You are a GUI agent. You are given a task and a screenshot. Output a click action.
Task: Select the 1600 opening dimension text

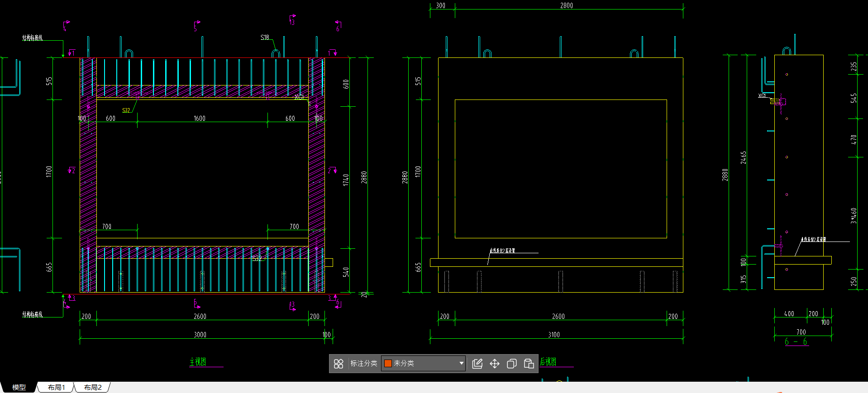click(200, 118)
